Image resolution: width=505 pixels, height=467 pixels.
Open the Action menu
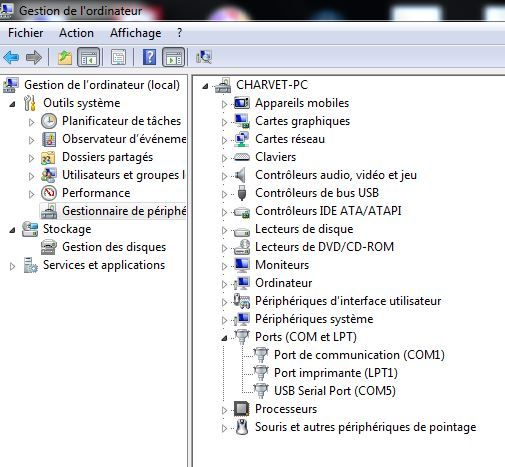click(76, 33)
